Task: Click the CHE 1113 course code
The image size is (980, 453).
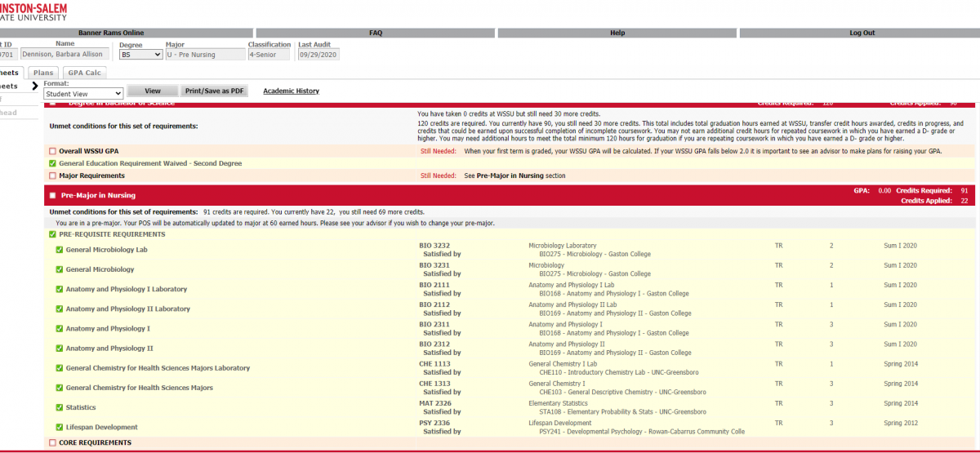Action: [x=434, y=364]
